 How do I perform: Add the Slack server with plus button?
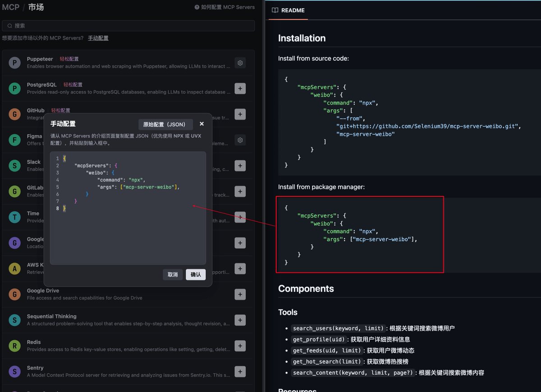pyautogui.click(x=240, y=166)
